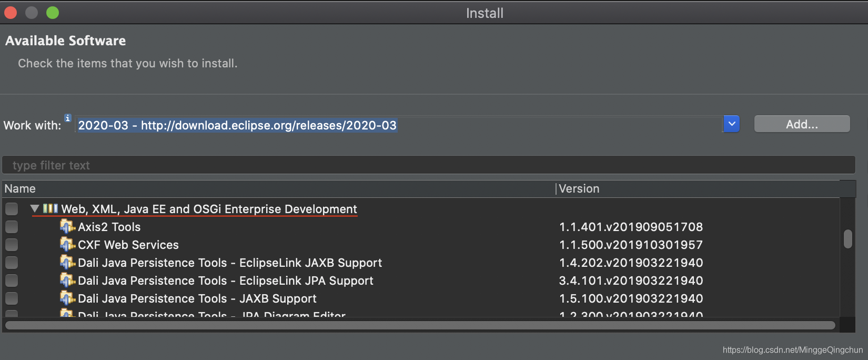Open the Work with site dropdown
The image size is (868, 360).
click(731, 124)
